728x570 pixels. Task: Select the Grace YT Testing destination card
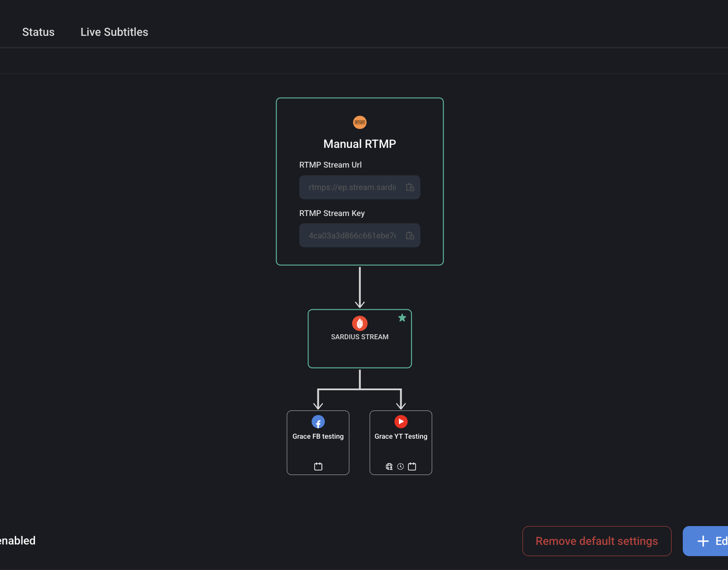pyautogui.click(x=401, y=443)
